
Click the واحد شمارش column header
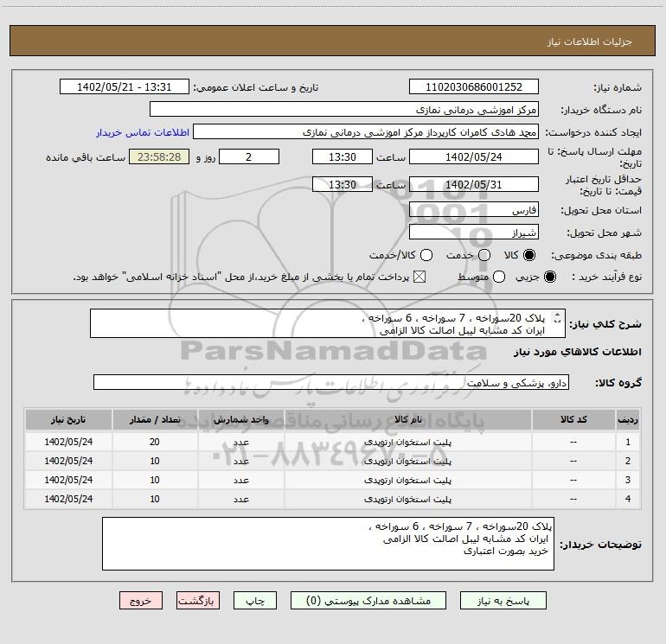point(240,419)
